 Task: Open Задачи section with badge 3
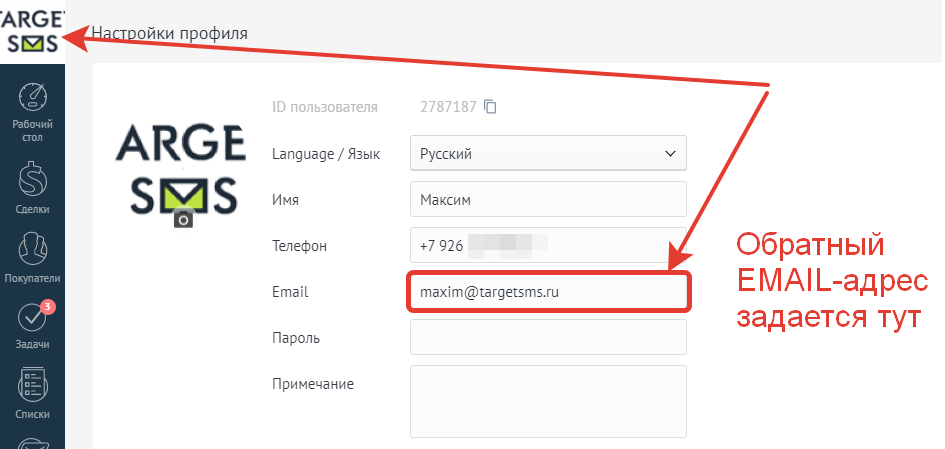pos(33,325)
